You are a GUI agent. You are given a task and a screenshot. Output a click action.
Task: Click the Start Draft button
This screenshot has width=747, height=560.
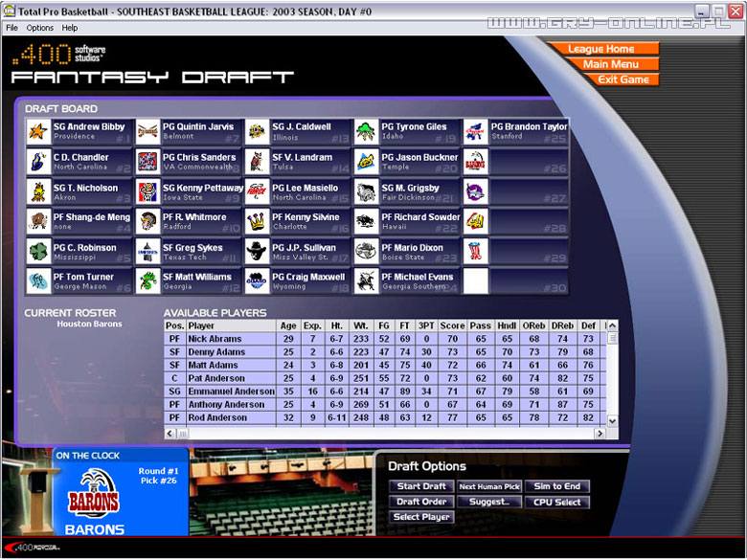[421, 486]
